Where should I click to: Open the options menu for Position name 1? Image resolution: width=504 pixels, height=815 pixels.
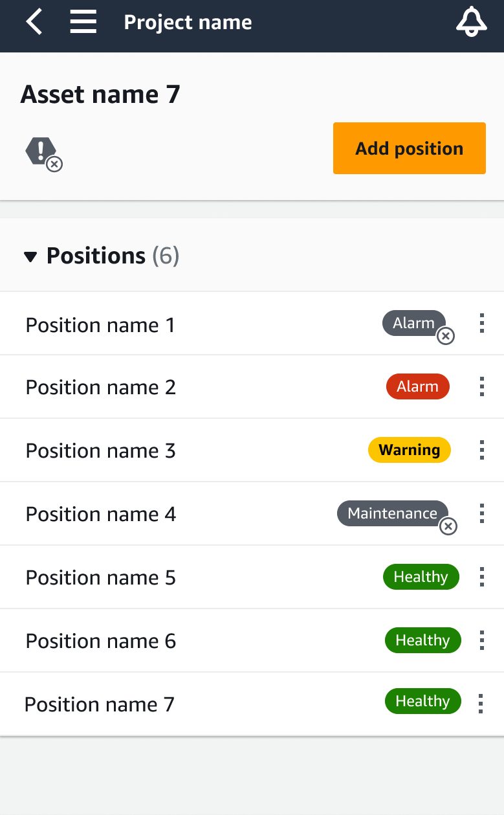(481, 323)
